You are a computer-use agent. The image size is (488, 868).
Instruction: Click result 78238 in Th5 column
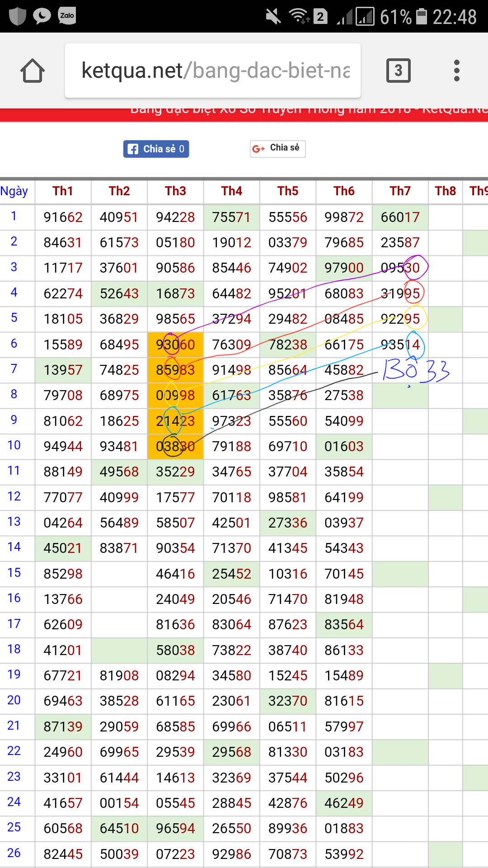(x=288, y=345)
